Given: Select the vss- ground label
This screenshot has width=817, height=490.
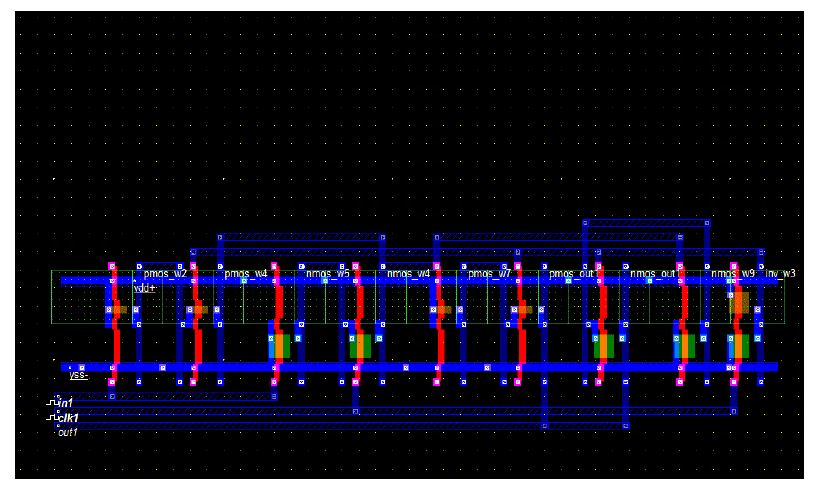Looking at the screenshot, I should click(x=78, y=376).
